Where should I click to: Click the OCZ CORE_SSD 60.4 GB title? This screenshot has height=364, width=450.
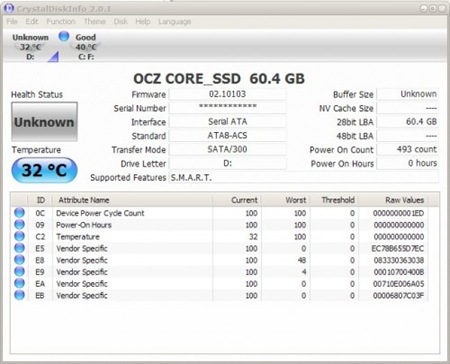click(219, 79)
